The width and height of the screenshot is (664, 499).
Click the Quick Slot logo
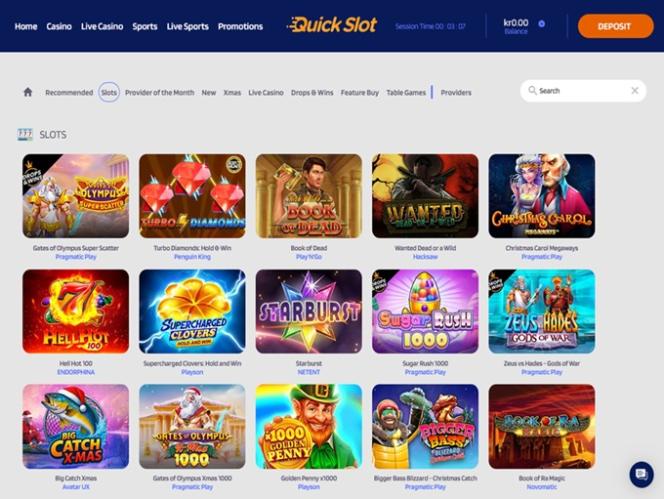click(332, 25)
